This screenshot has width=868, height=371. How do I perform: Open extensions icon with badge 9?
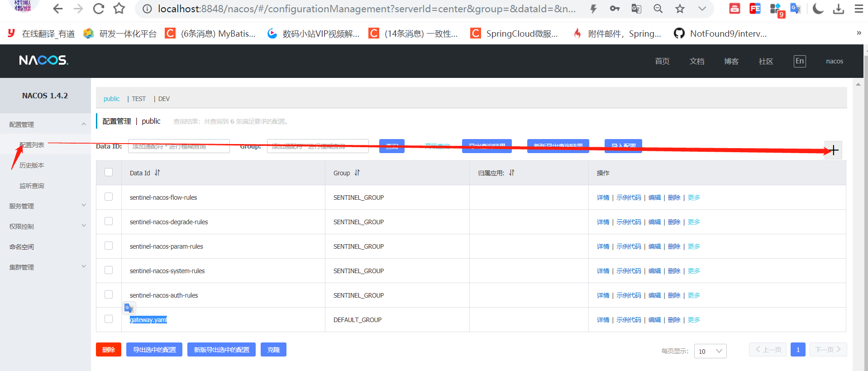tap(777, 10)
